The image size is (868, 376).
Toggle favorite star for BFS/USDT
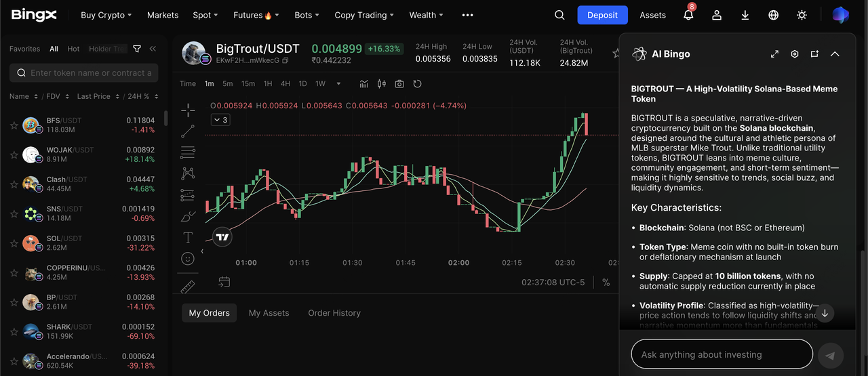click(14, 125)
